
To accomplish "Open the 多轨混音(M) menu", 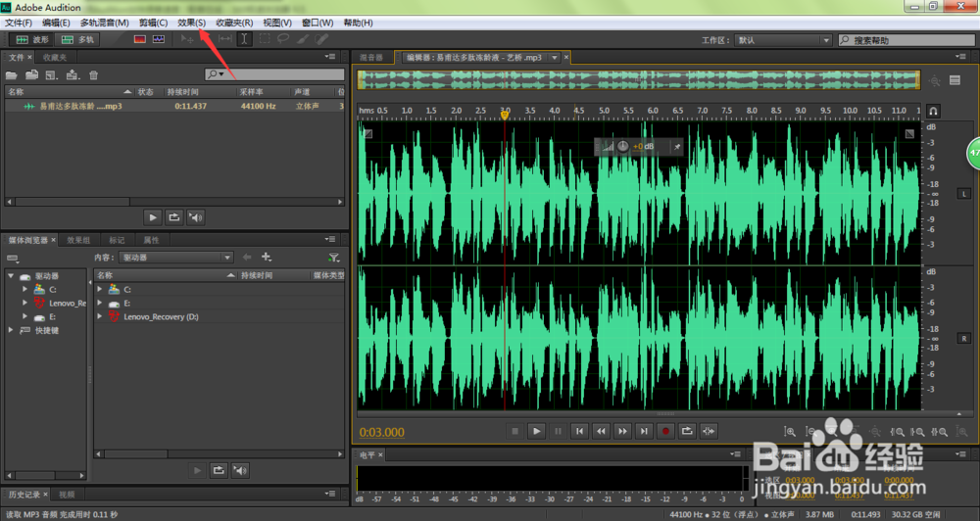I will click(105, 23).
